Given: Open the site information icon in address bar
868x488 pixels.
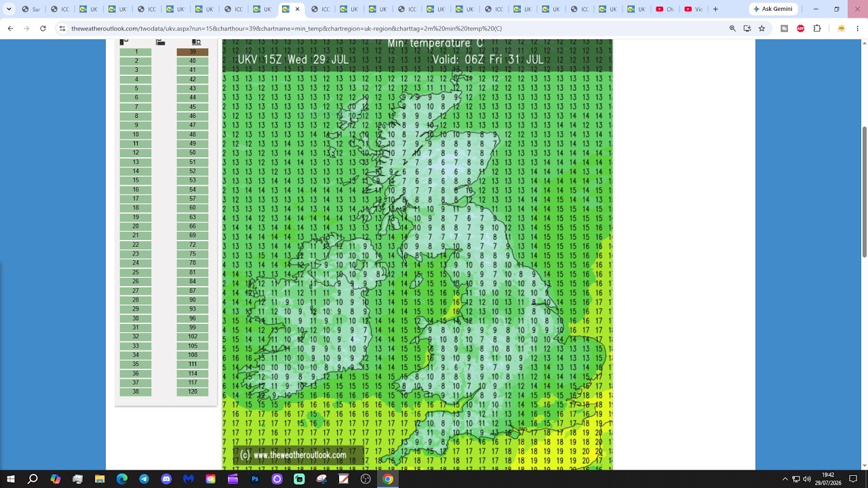Looking at the screenshot, I should [x=62, y=28].
